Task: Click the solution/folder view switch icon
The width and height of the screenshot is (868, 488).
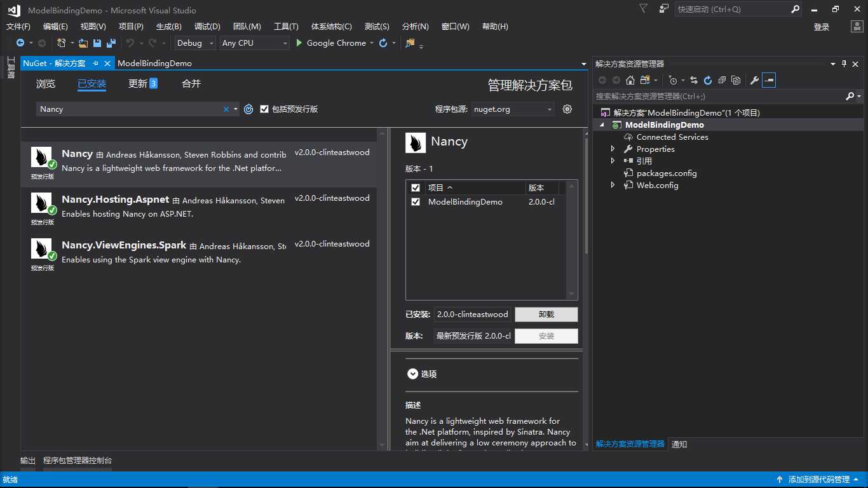Action: pos(645,80)
